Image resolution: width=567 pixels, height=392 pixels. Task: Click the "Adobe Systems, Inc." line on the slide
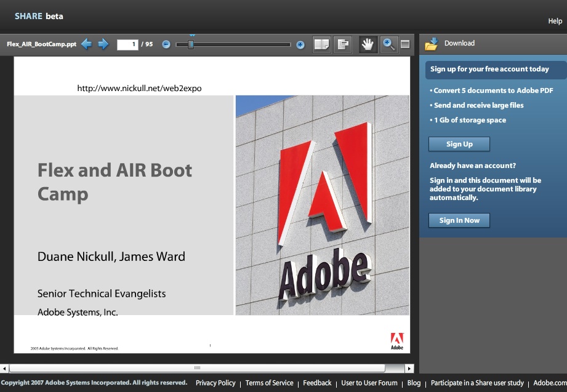[78, 312]
